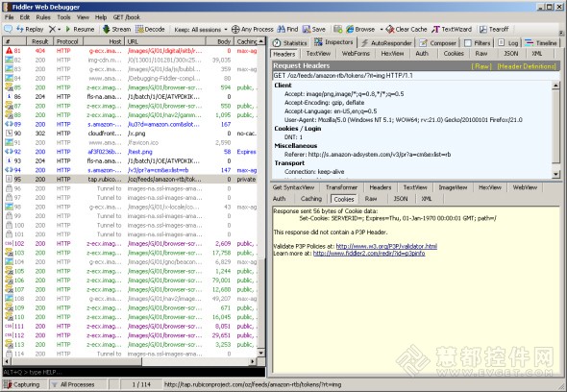
Task: Select session 103 script icon row
Action: coord(130,253)
